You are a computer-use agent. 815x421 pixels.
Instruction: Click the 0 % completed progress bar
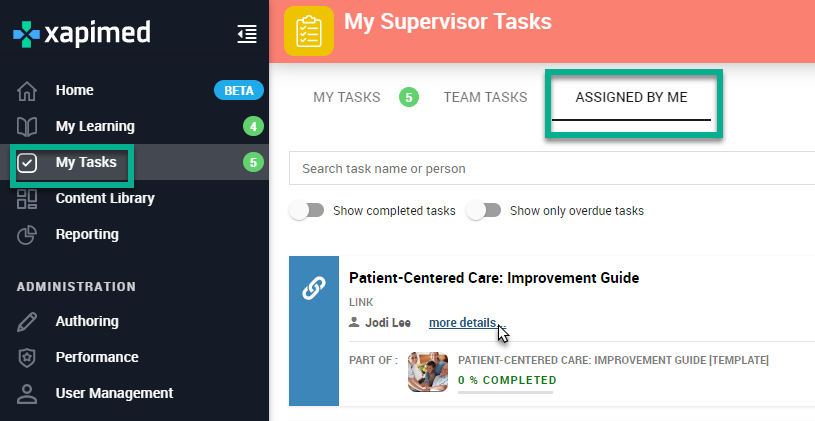[x=505, y=392]
